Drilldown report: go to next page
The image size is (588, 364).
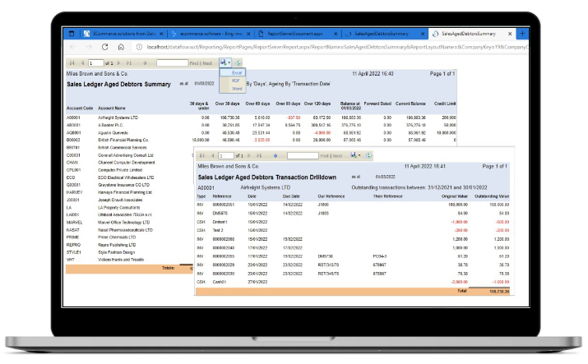tap(249, 155)
